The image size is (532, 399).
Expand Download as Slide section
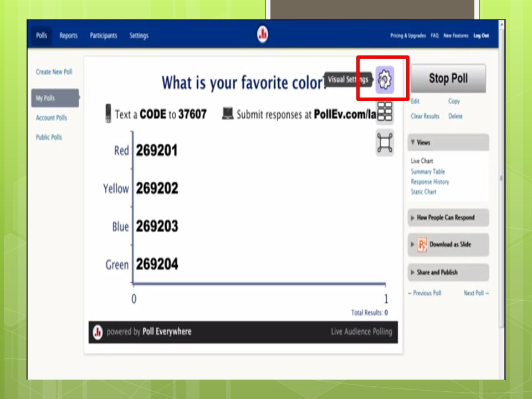click(448, 244)
